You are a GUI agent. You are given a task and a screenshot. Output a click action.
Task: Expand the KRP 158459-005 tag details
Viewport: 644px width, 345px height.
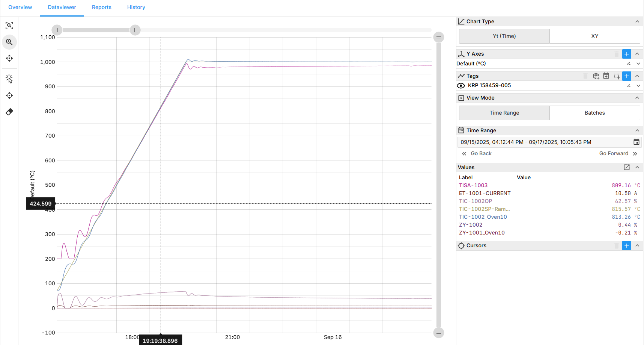point(638,86)
